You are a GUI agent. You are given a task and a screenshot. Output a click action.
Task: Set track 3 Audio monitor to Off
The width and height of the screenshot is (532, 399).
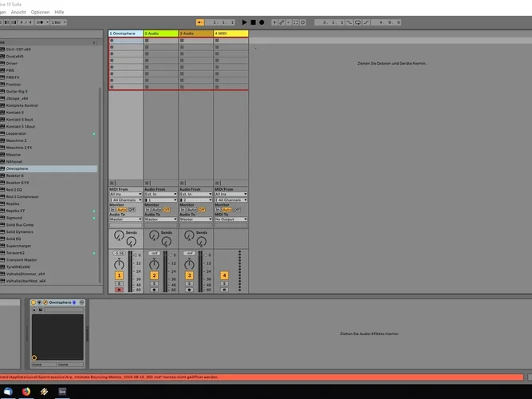click(202, 210)
